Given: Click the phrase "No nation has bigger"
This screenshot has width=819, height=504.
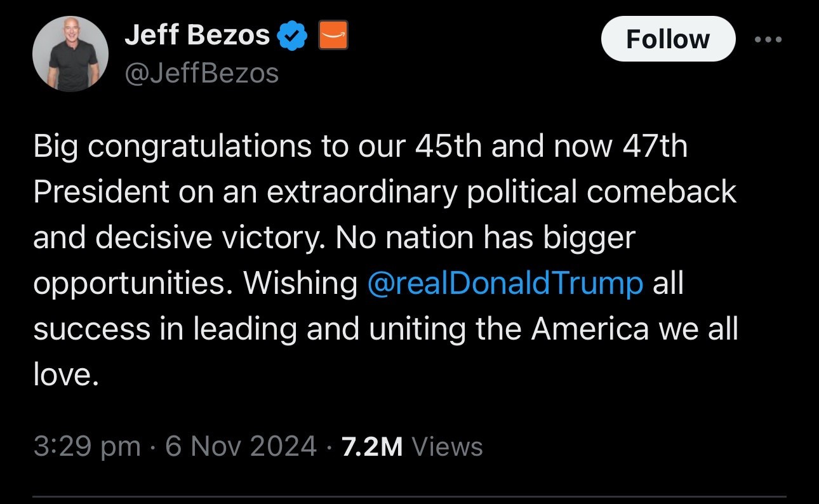Looking at the screenshot, I should click(484, 238).
